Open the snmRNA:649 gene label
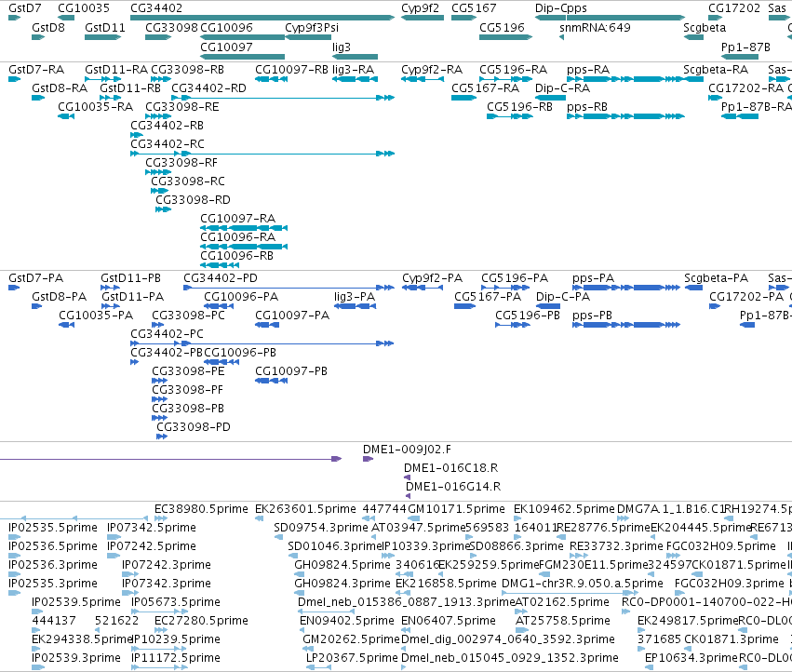792x672 pixels. point(595,27)
